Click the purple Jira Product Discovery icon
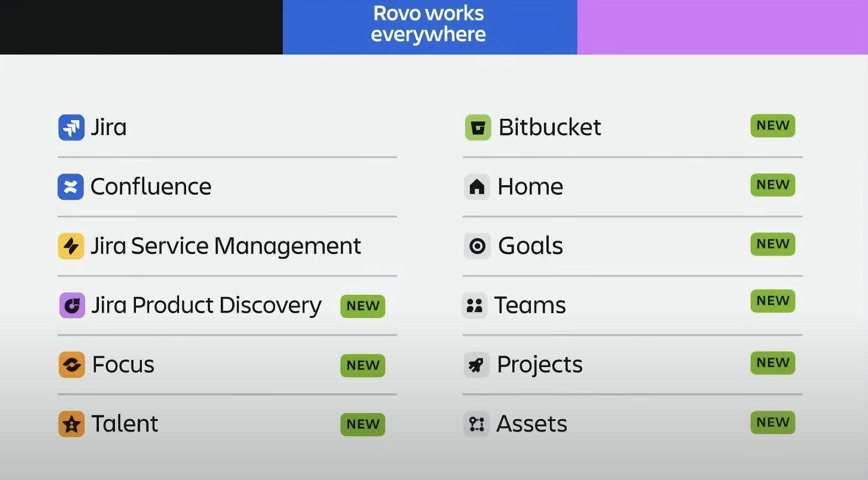This screenshot has width=868, height=480. [x=72, y=305]
